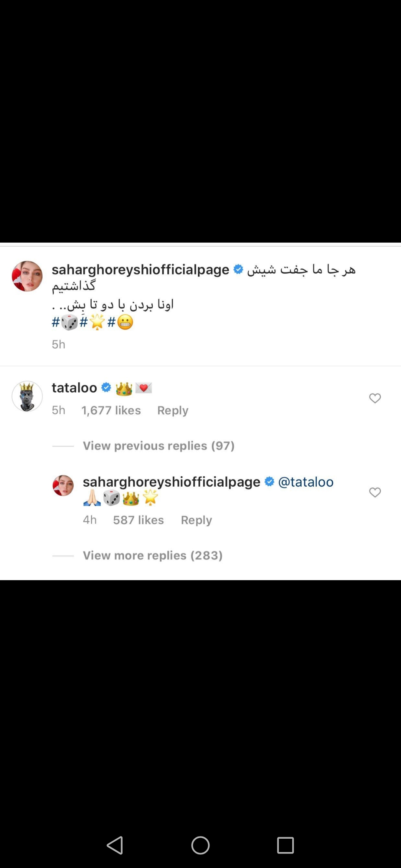Like tataloo's comment with heart icon
401x868 pixels.
375,398
